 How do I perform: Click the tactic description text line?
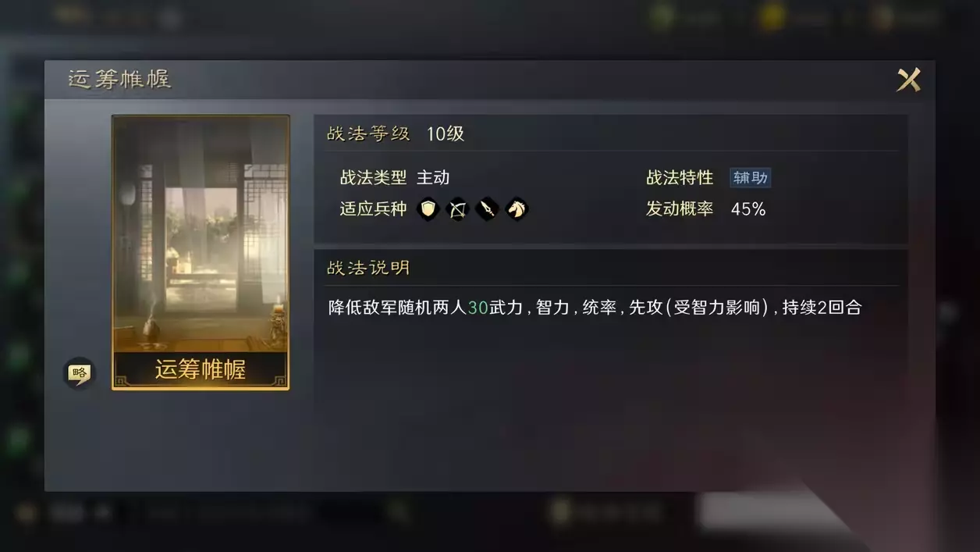click(595, 308)
